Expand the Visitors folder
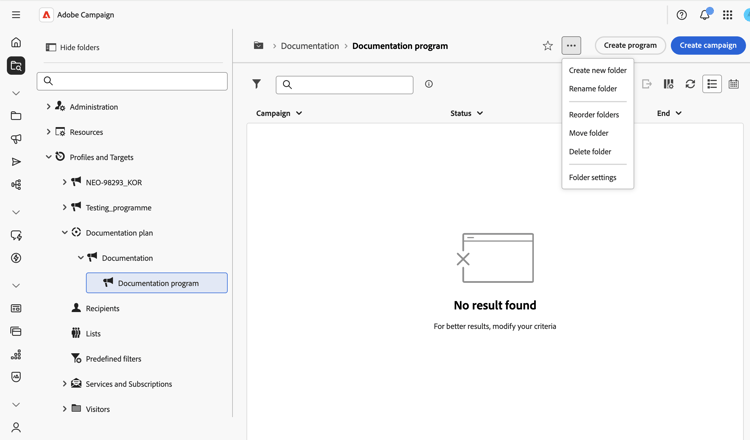 pos(65,409)
